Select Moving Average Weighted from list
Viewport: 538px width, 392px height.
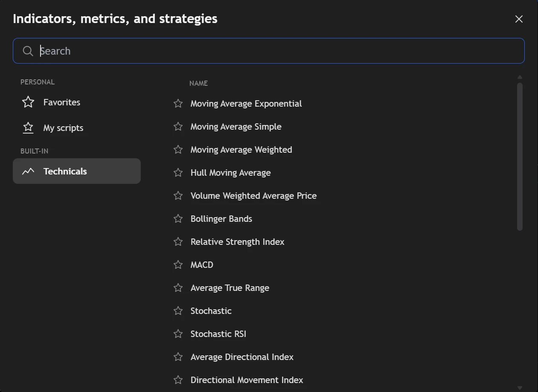click(x=241, y=150)
